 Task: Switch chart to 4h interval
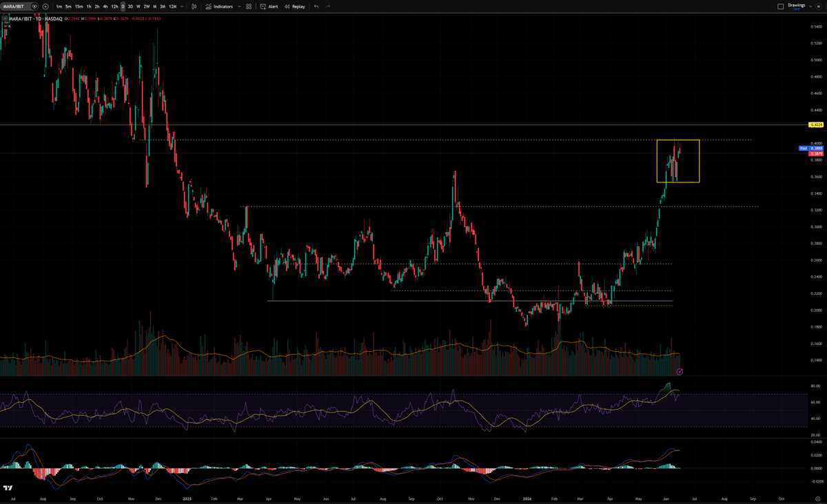tap(105, 6)
